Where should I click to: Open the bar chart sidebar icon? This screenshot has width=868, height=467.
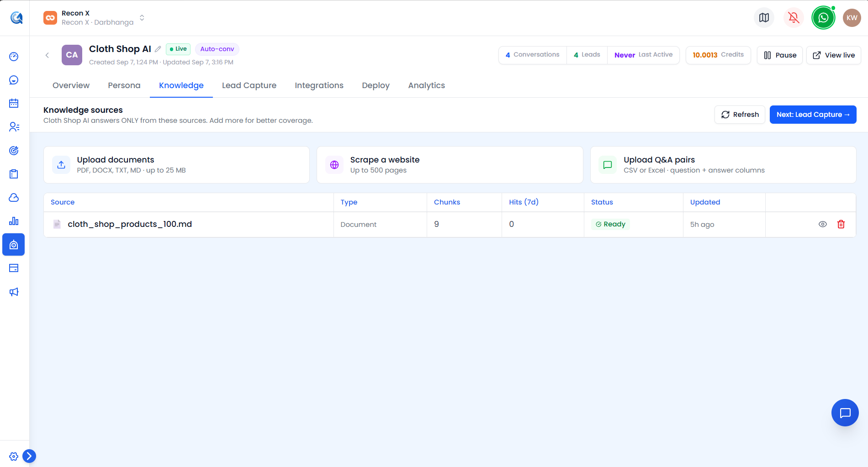[x=14, y=221]
